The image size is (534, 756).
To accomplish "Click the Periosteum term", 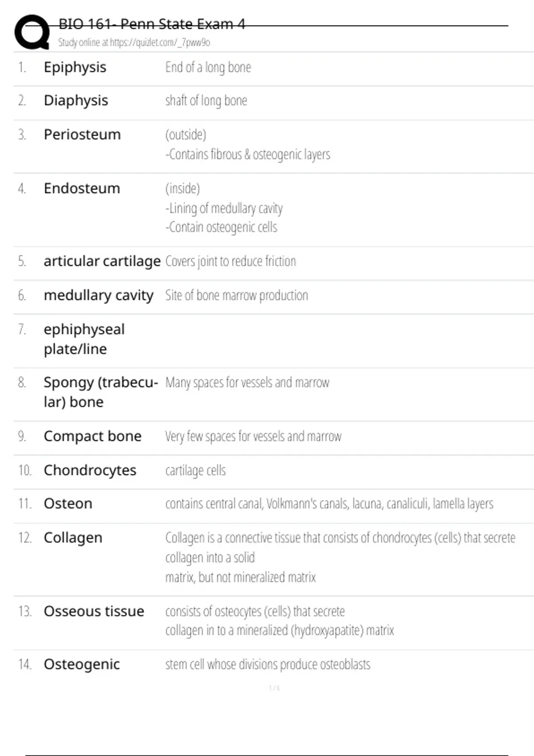I will click(x=82, y=134).
